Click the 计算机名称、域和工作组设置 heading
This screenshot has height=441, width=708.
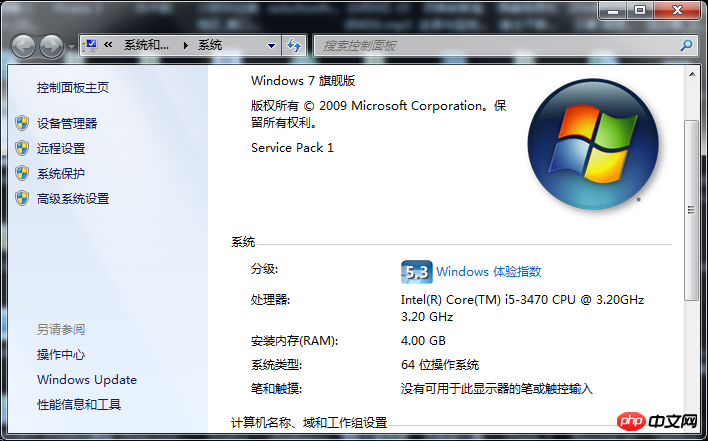(309, 423)
